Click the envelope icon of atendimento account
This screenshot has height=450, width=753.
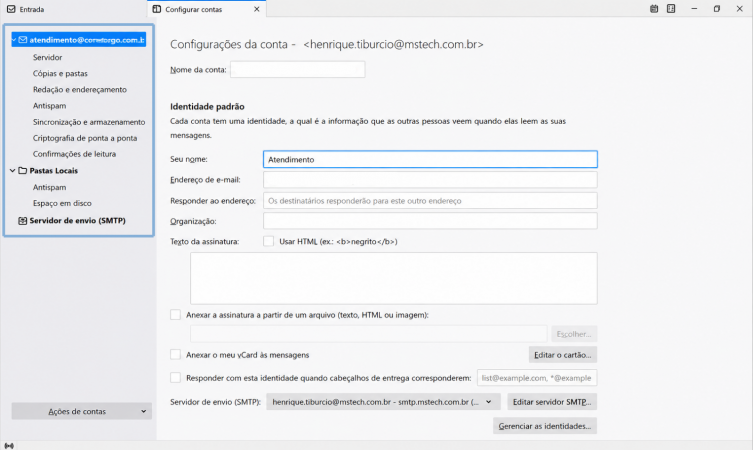(x=23, y=40)
